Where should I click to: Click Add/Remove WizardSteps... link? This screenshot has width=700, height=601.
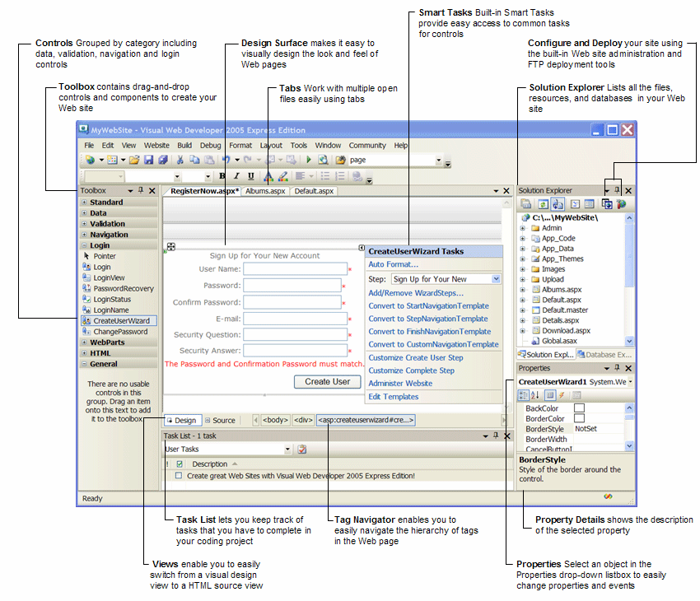point(416,293)
